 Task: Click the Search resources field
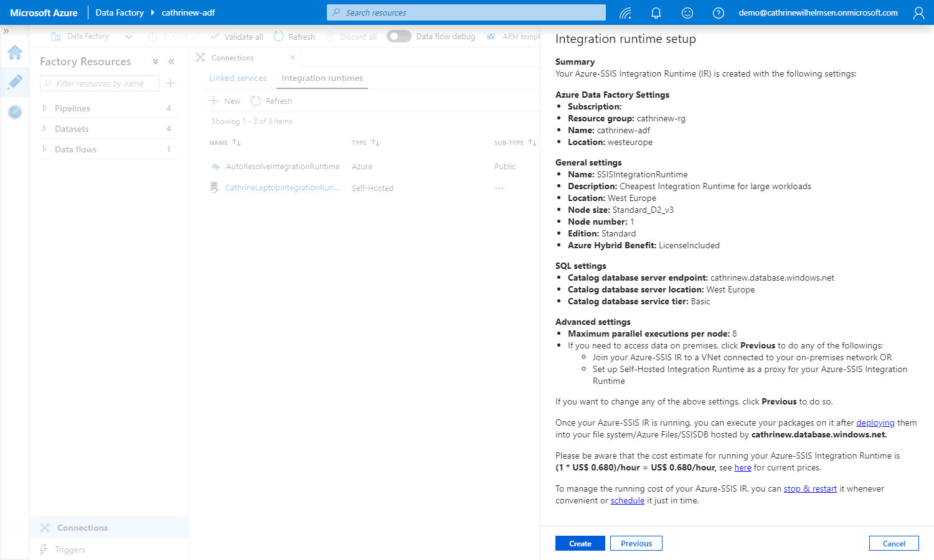click(x=466, y=12)
